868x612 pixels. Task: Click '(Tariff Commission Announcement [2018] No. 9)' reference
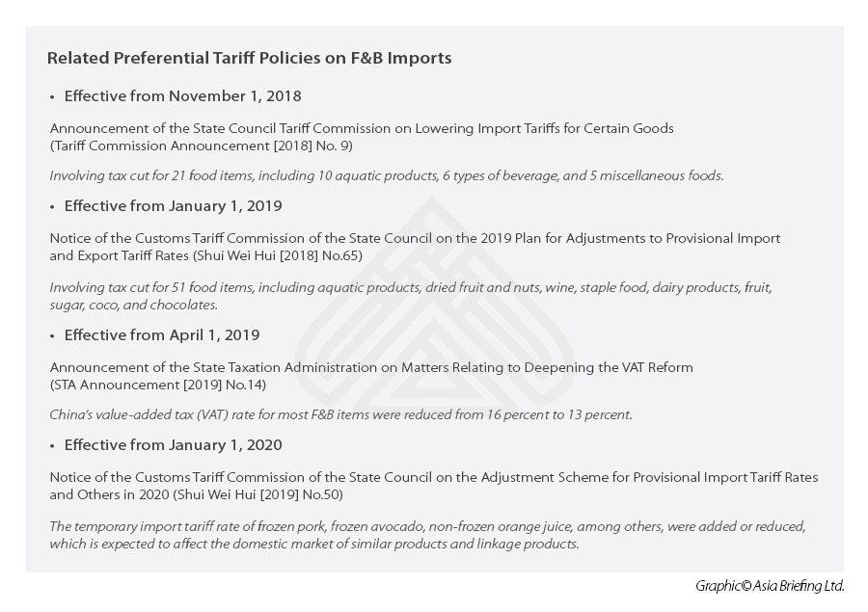[192, 144]
